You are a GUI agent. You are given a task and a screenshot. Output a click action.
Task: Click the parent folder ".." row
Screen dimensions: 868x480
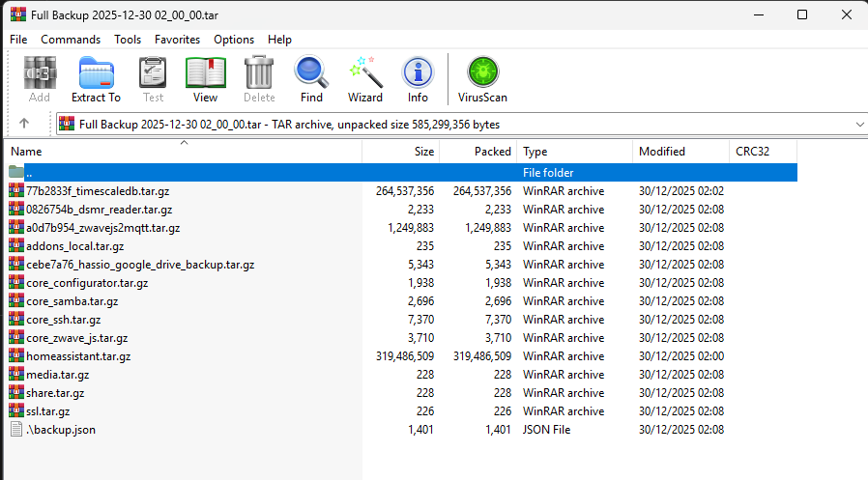29,173
